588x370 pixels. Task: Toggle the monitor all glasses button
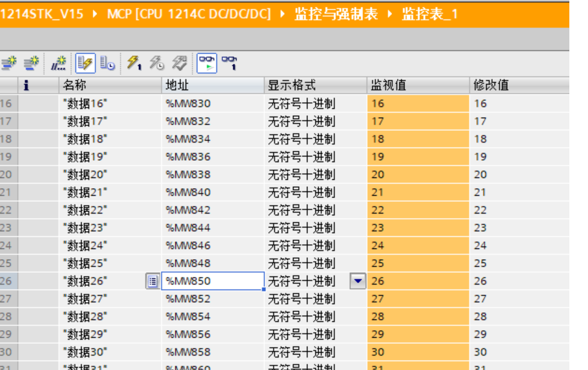coord(207,63)
